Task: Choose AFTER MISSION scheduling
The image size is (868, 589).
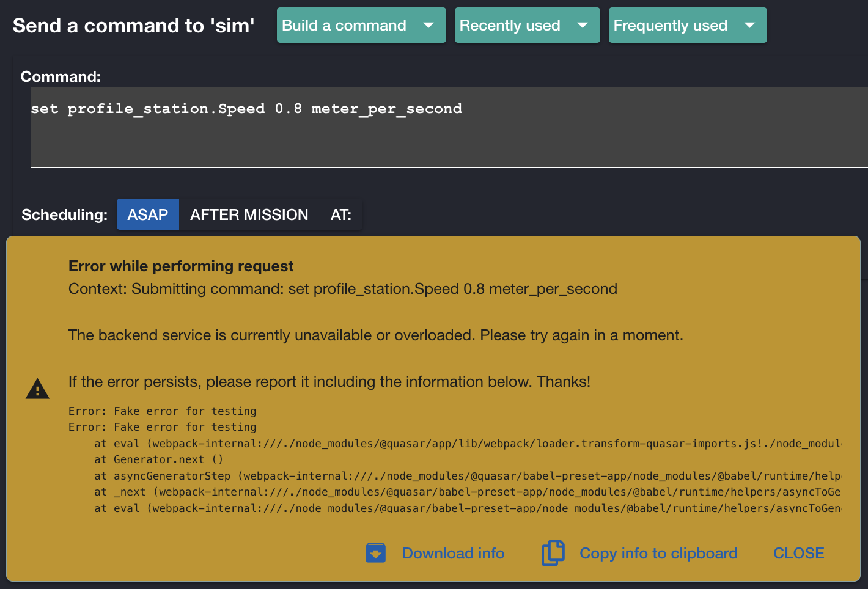Action: [x=249, y=214]
